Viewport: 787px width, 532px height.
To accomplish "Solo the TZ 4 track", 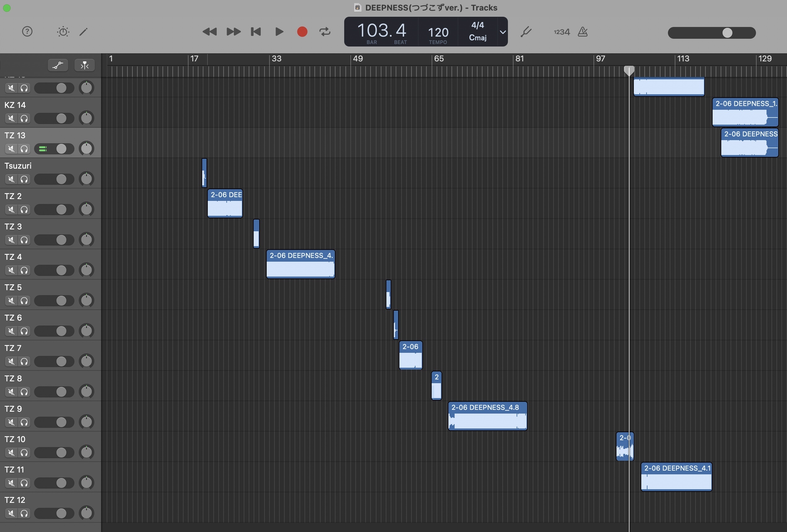I will tap(24, 270).
